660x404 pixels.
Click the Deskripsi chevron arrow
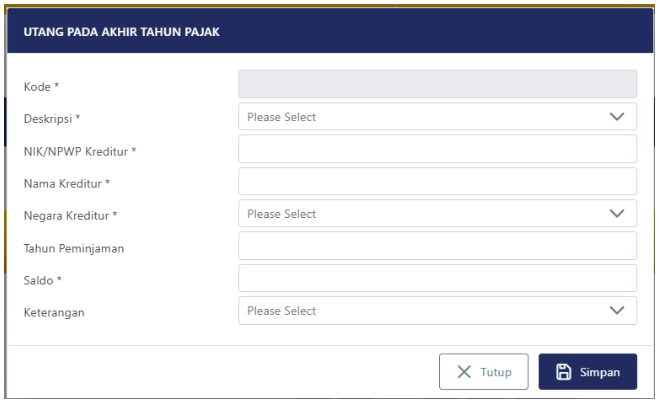coord(617,117)
